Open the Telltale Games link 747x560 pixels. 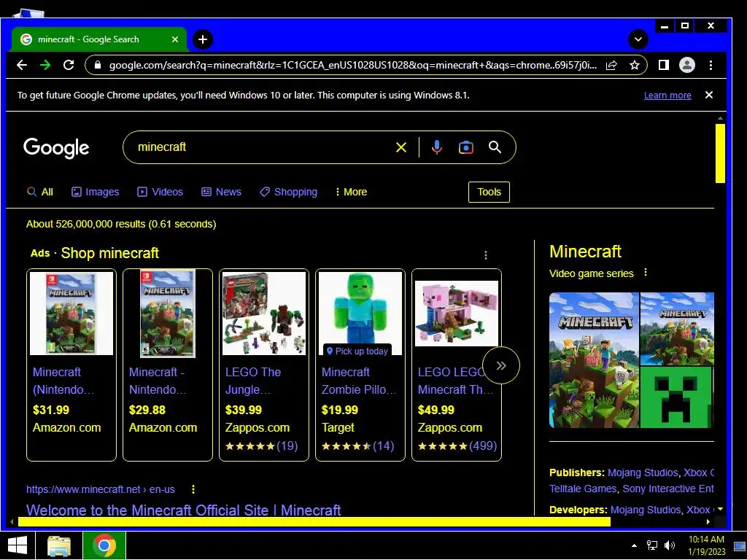coord(583,489)
